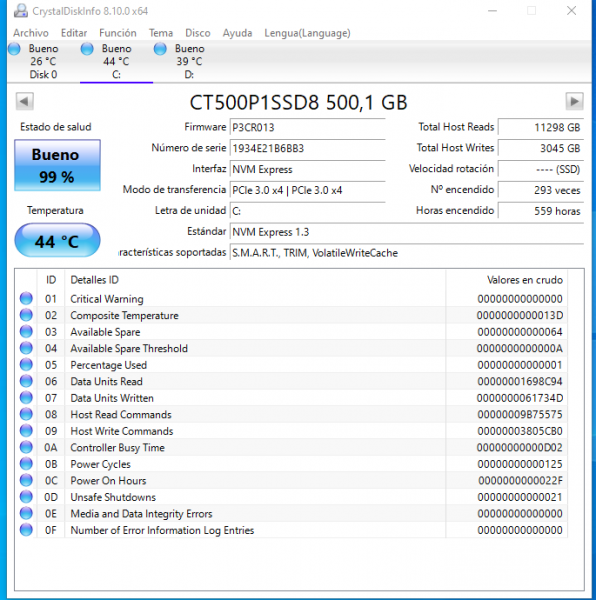This screenshot has height=600, width=596.
Task: Click the CrystalDiskInfo app icon in title bar
Action: 21,11
